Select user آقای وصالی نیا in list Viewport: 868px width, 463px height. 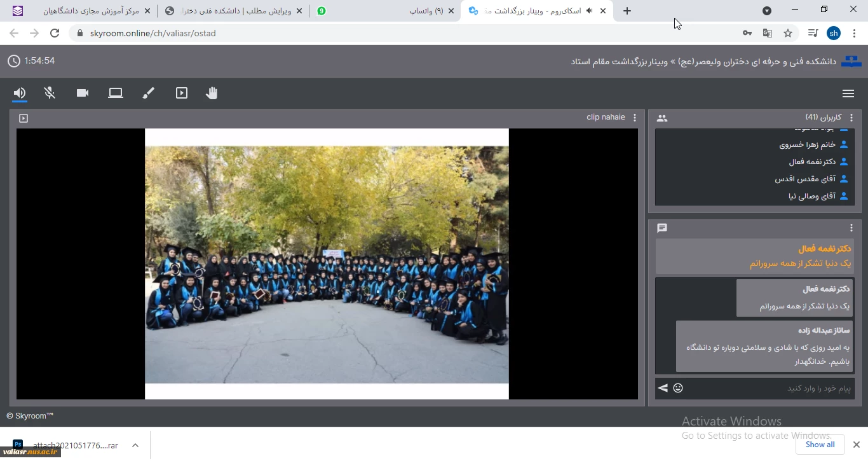pos(754,196)
